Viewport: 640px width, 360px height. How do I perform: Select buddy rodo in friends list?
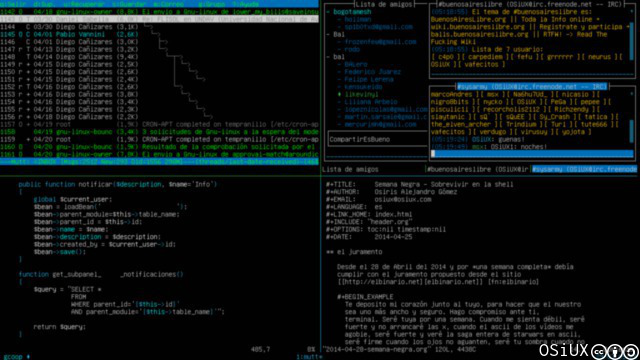click(352, 49)
